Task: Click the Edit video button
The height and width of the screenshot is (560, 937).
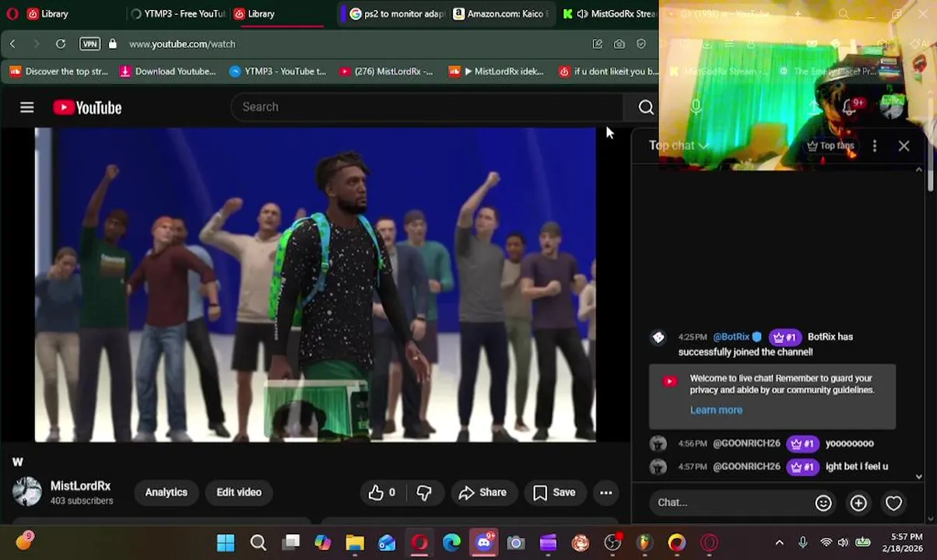Action: (239, 492)
